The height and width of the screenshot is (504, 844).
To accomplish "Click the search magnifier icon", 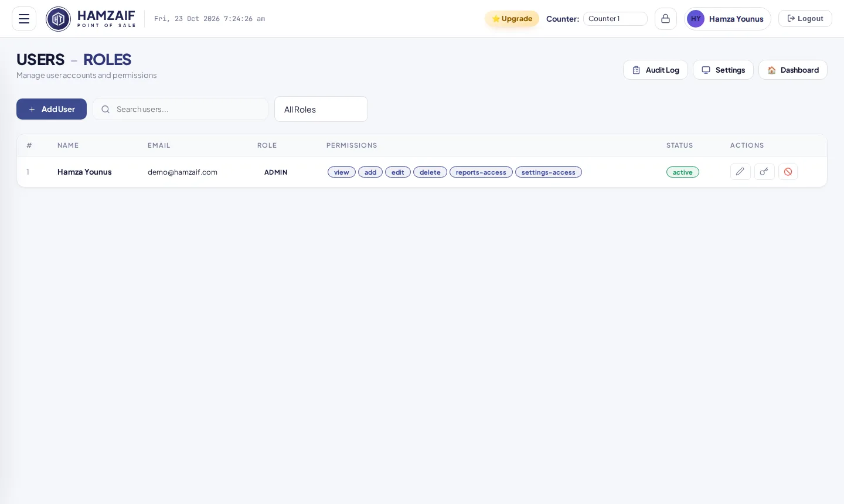I will click(105, 109).
